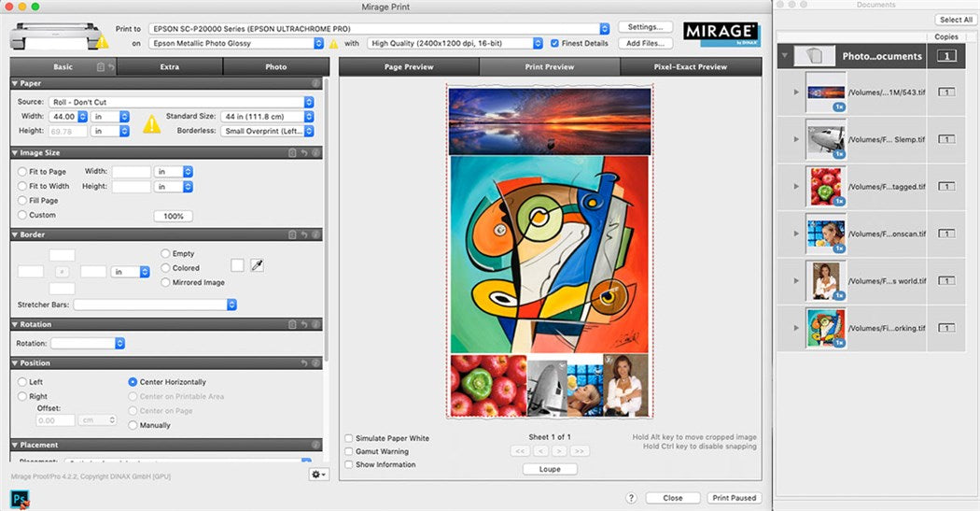Open the gear settings menu

[x=318, y=475]
